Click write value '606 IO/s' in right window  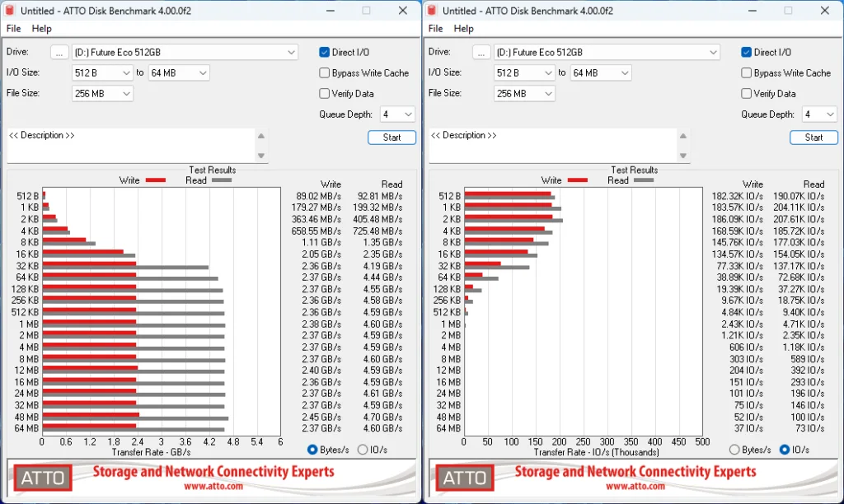tap(746, 347)
